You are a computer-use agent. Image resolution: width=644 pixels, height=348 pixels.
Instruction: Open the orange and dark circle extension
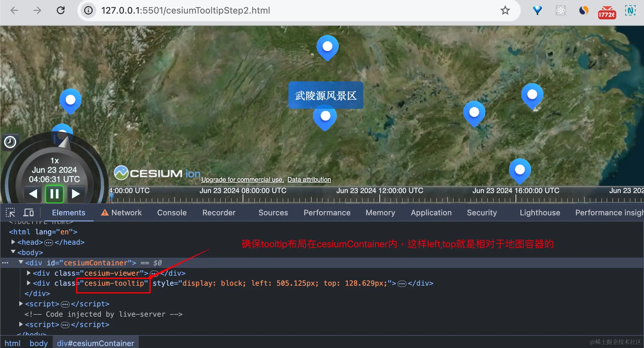[584, 10]
